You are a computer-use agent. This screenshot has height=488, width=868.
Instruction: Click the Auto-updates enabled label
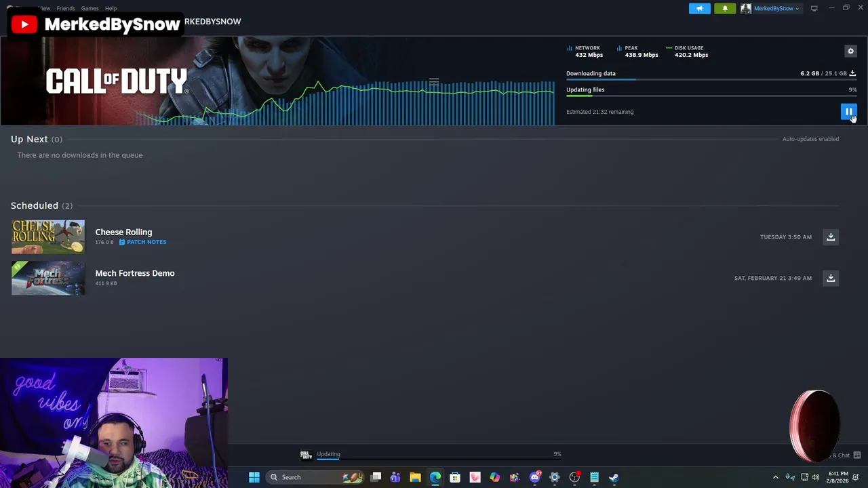click(810, 139)
